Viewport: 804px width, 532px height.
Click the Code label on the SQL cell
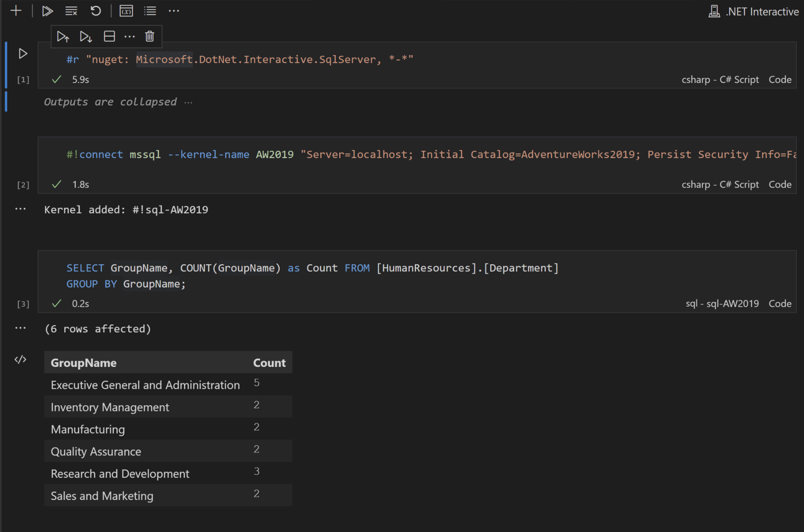coord(780,303)
